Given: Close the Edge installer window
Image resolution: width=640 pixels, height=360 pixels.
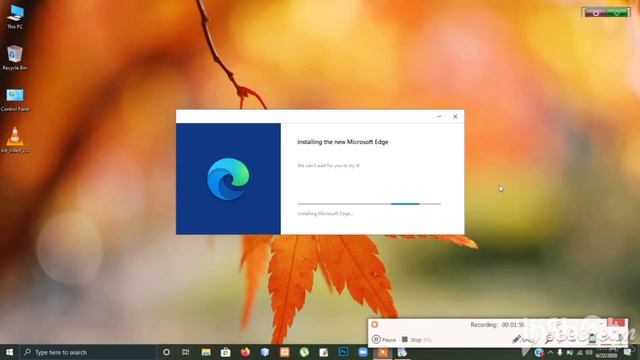Looking at the screenshot, I should tap(455, 116).
